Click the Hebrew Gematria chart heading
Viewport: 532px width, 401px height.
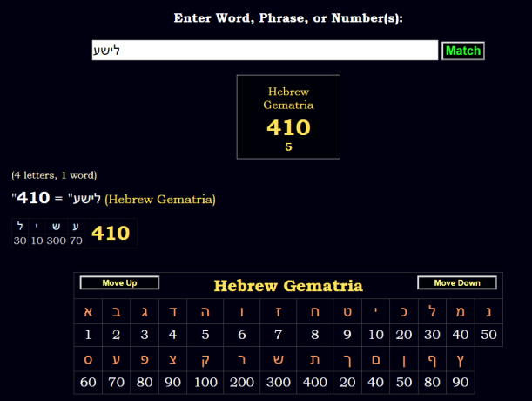click(x=288, y=286)
